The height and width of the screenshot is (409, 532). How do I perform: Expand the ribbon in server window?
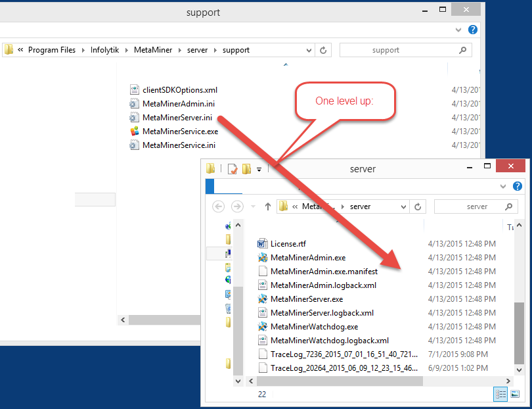pos(503,186)
